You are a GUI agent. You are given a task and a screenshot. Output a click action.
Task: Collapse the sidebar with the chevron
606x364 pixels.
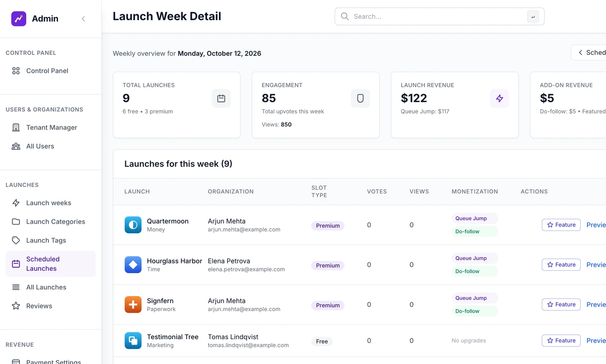(83, 19)
